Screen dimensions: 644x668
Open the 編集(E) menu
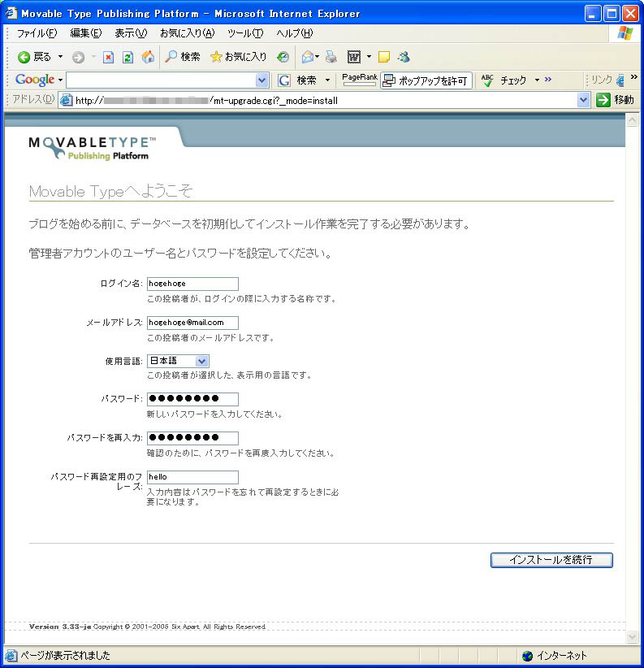point(86,33)
